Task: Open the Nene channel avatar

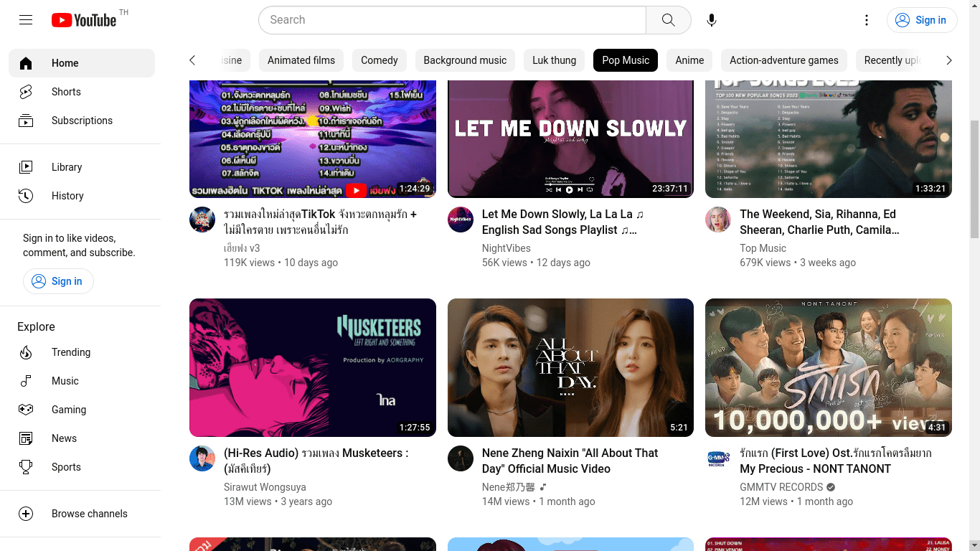Action: (x=461, y=458)
